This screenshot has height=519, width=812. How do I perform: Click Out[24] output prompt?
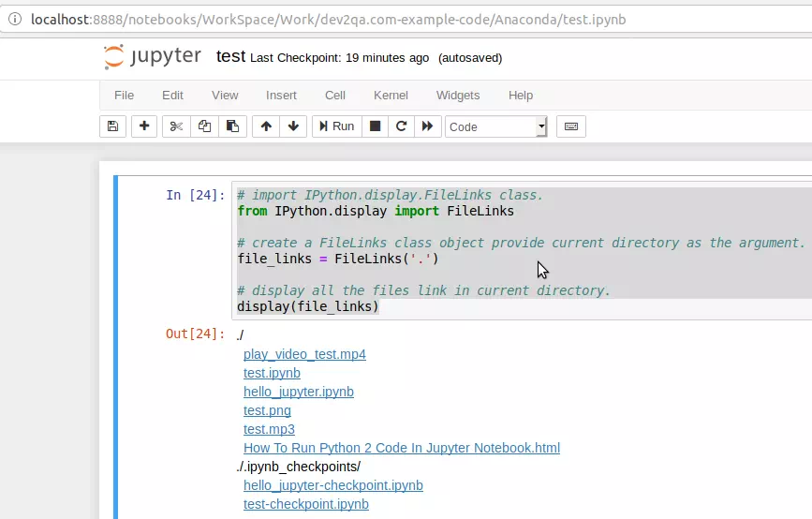pyautogui.click(x=196, y=334)
